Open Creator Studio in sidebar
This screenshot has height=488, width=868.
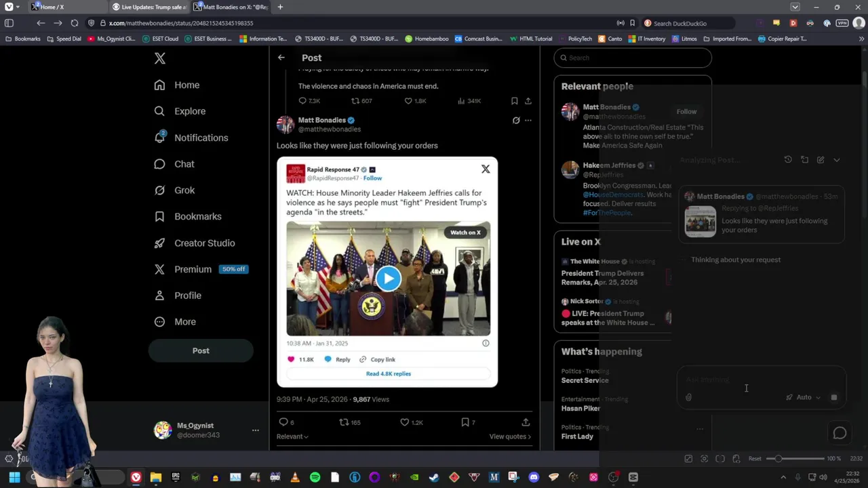195,243
